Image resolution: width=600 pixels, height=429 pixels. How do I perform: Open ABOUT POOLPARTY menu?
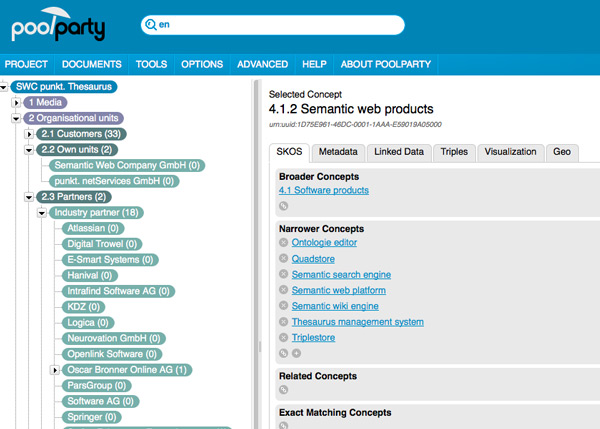(386, 64)
